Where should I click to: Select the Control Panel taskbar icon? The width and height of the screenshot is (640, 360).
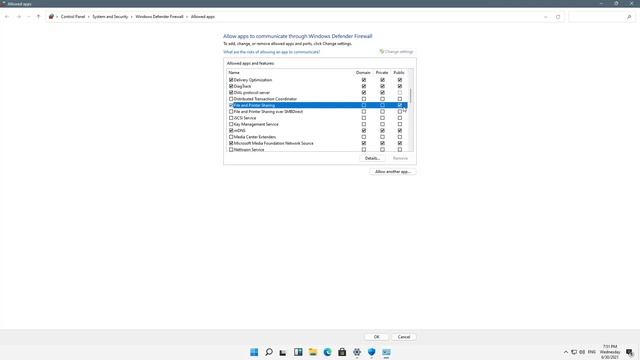pos(386,352)
